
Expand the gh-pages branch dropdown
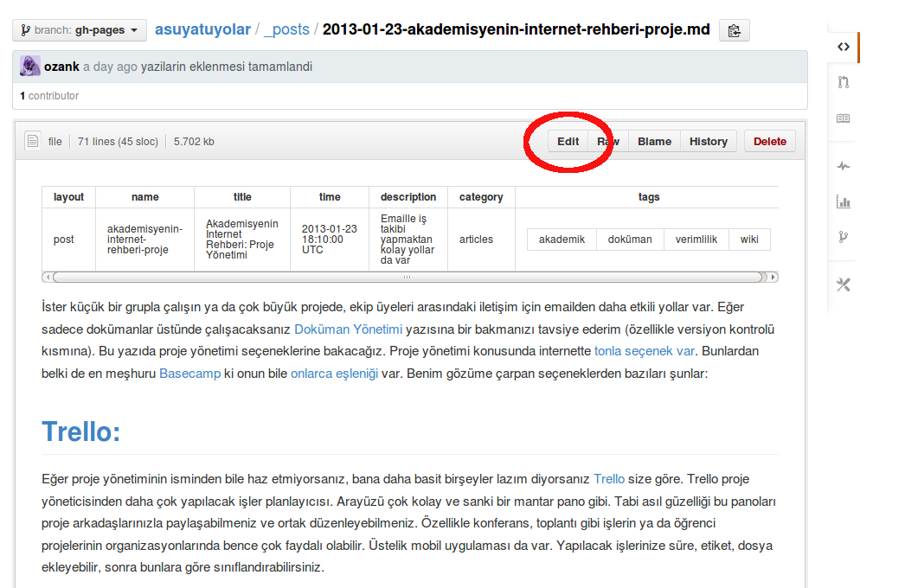click(x=80, y=30)
